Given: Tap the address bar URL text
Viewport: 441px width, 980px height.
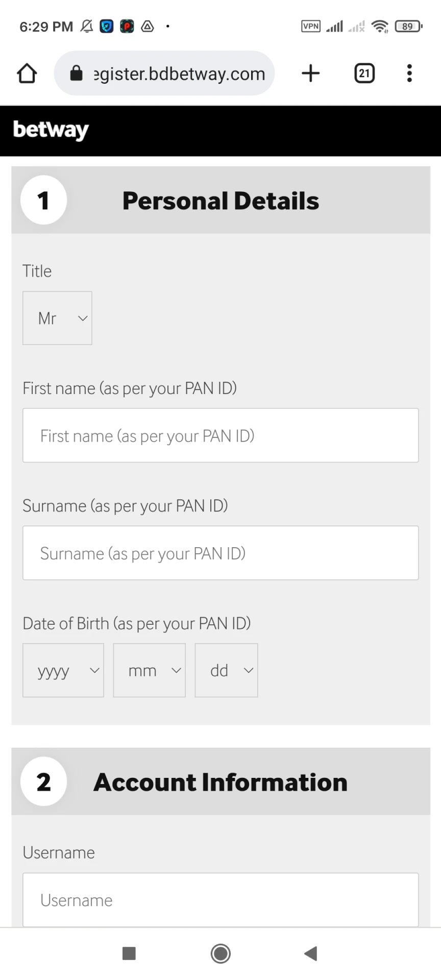Looking at the screenshot, I should 180,74.
